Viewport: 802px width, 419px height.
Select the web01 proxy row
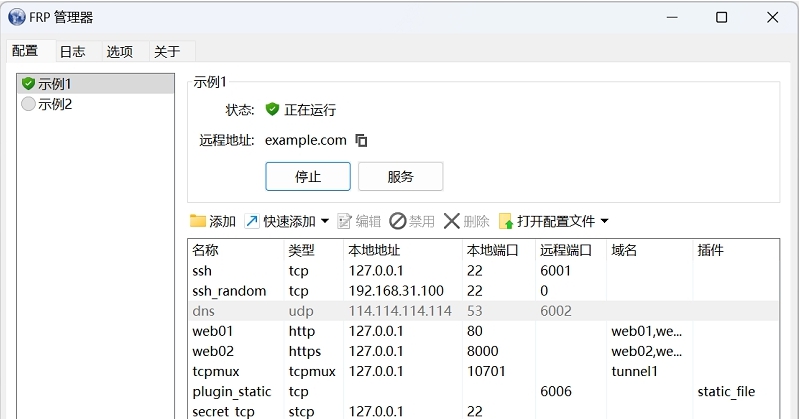483,331
